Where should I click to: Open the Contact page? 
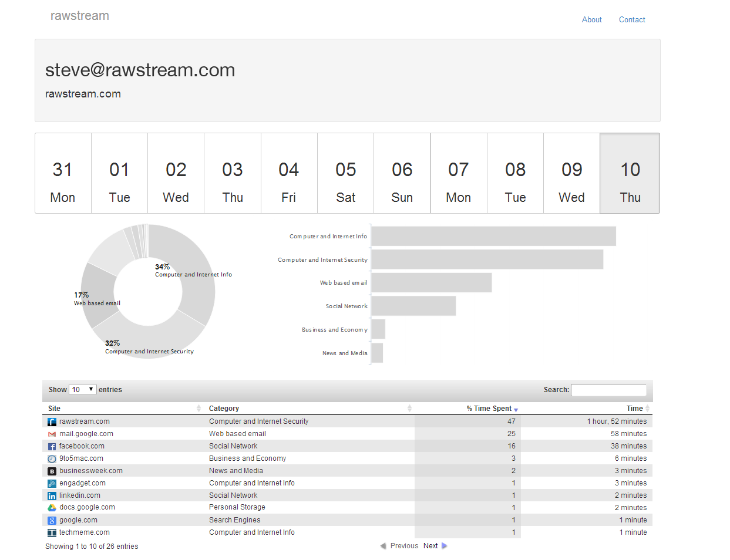coord(632,19)
